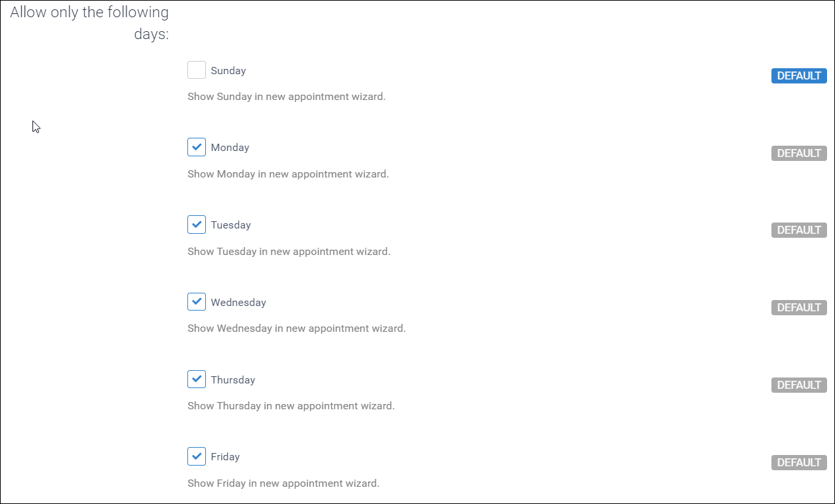The width and height of the screenshot is (835, 504).
Task: Click the Friday label text
Action: 225,457
